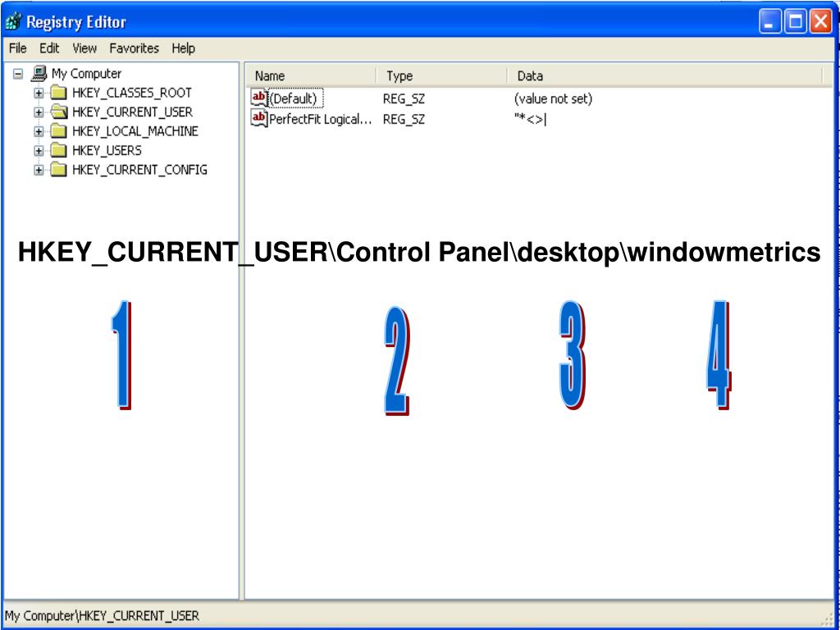Select the PerfectFit Logical... value name

click(x=321, y=119)
